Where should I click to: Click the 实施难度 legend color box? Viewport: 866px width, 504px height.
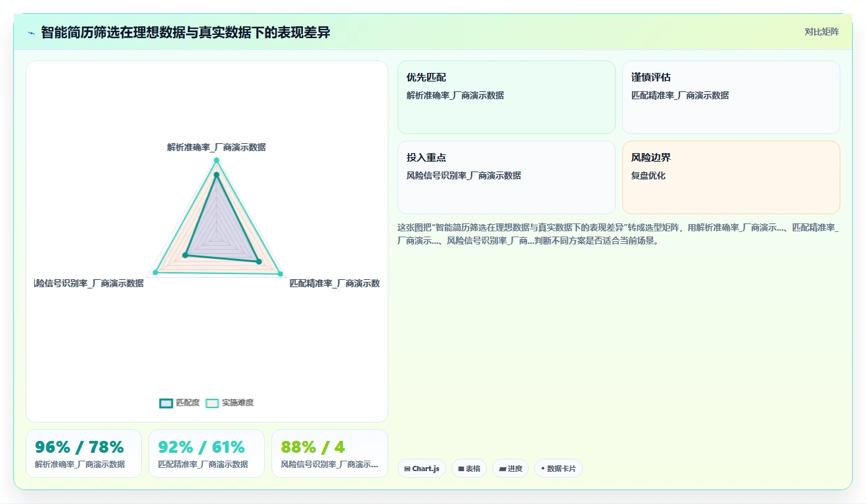212,403
